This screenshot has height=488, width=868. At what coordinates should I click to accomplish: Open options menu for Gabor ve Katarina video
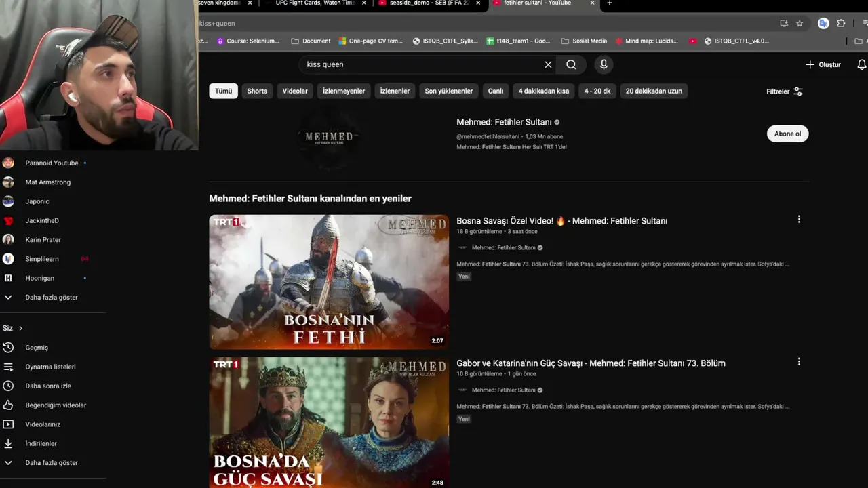(799, 362)
